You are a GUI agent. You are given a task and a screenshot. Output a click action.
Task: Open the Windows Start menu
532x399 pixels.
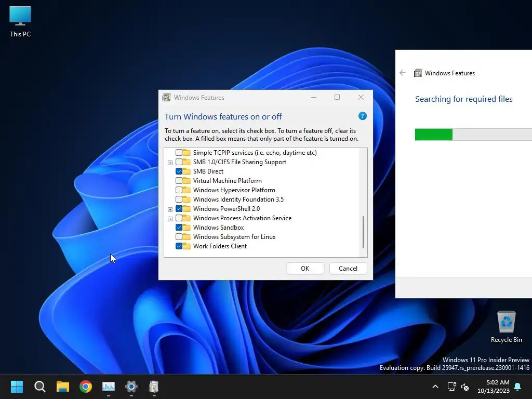[17, 387]
